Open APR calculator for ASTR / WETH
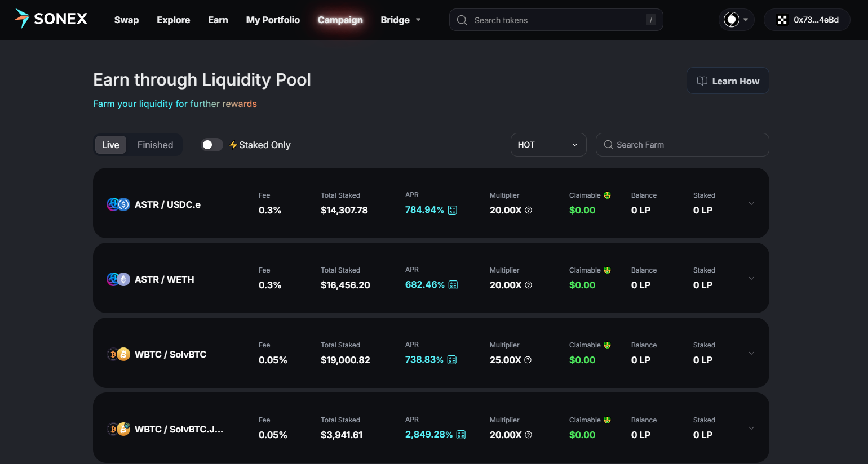This screenshot has width=868, height=464. pyautogui.click(x=453, y=285)
